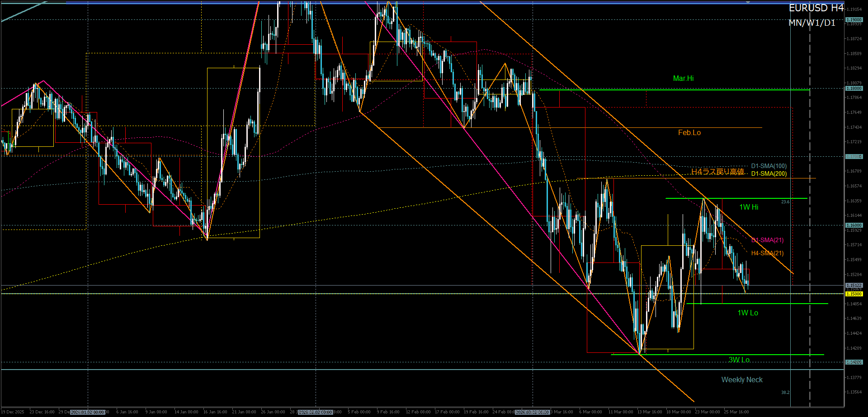Select the green Mar.Hi line label

pos(683,79)
